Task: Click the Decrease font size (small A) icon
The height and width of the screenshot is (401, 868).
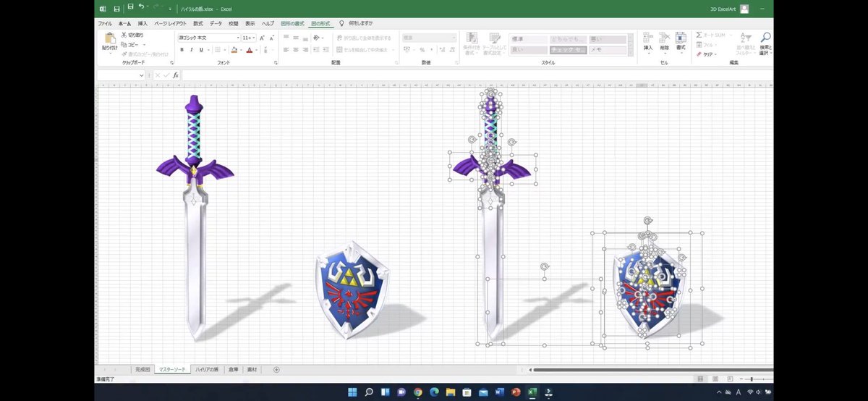Action: pyautogui.click(x=271, y=38)
